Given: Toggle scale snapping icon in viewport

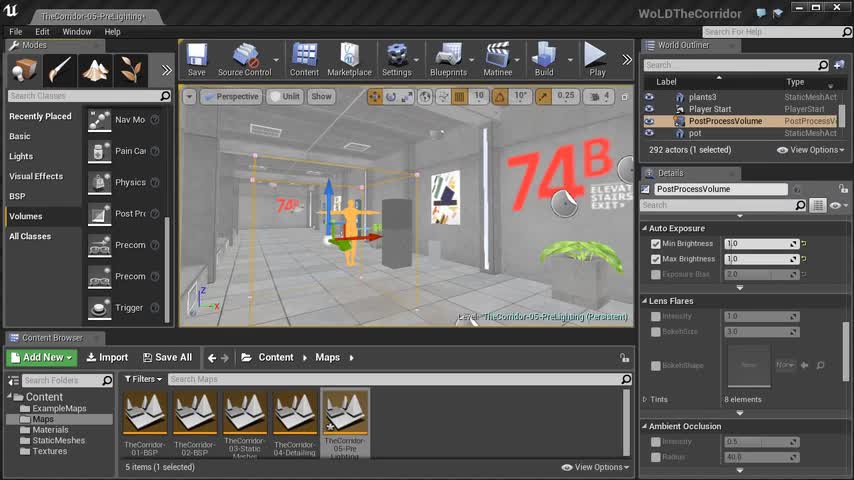Looking at the screenshot, I should click(543, 97).
